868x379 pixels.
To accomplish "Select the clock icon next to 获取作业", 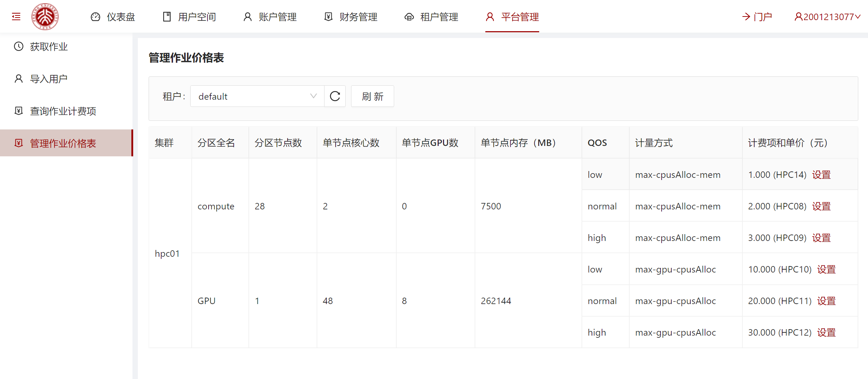I will tap(19, 46).
